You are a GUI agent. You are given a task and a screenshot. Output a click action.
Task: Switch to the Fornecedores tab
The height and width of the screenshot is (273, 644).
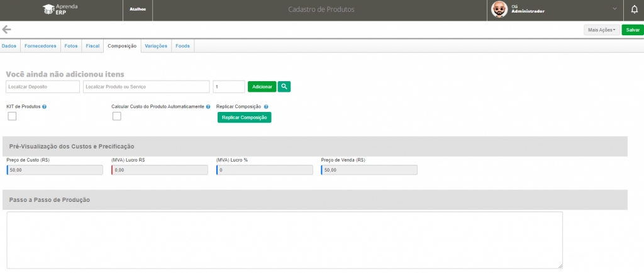pyautogui.click(x=40, y=46)
